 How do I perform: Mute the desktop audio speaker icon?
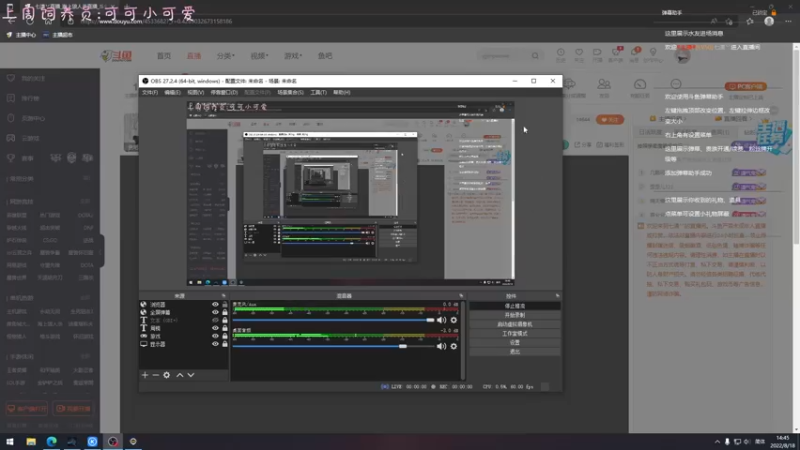click(441, 346)
